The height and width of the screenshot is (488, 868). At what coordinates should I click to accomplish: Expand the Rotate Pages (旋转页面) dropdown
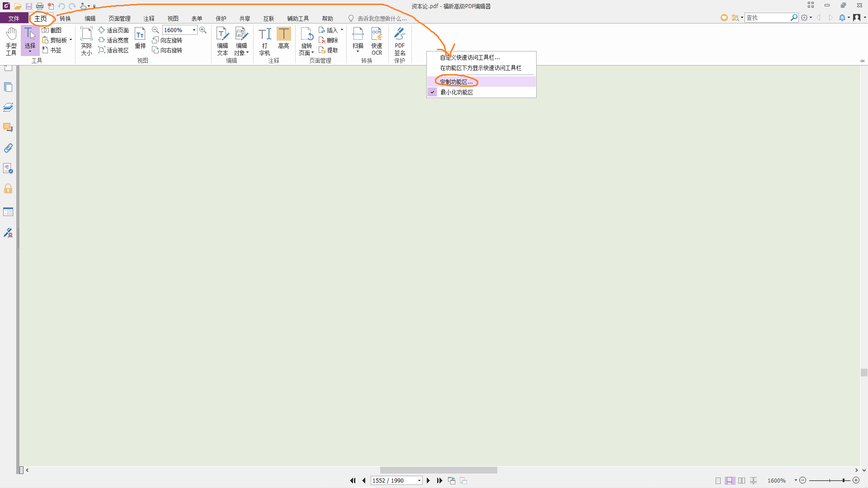(312, 53)
